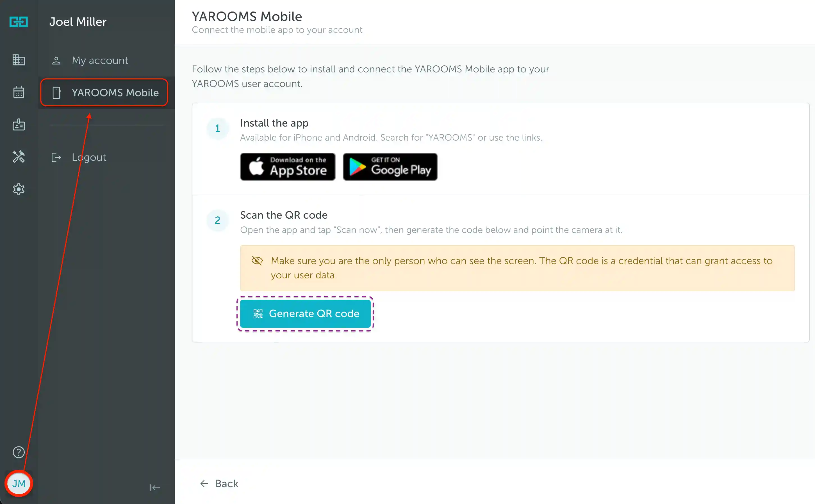This screenshot has width=815, height=504.
Task: Open My account menu item
Action: [x=106, y=60]
